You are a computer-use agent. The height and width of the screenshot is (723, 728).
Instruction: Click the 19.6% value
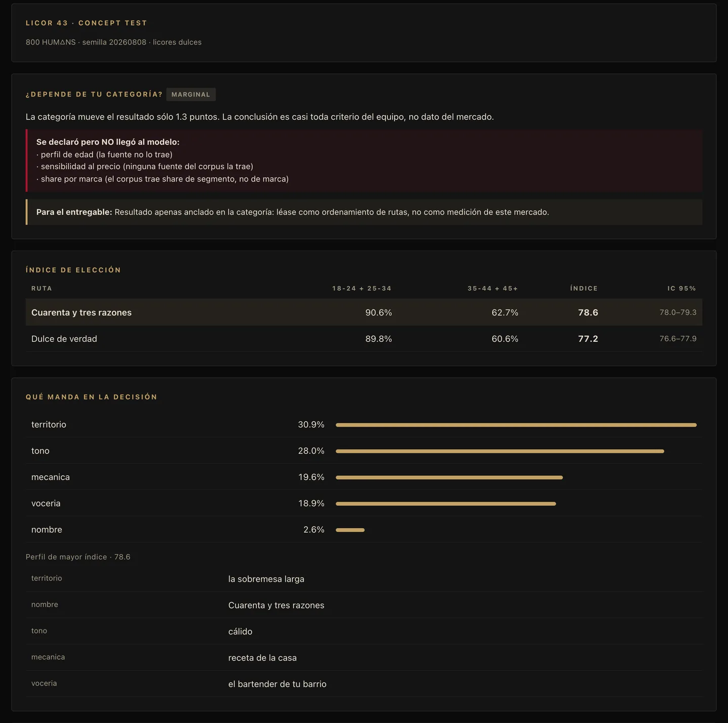tap(311, 477)
